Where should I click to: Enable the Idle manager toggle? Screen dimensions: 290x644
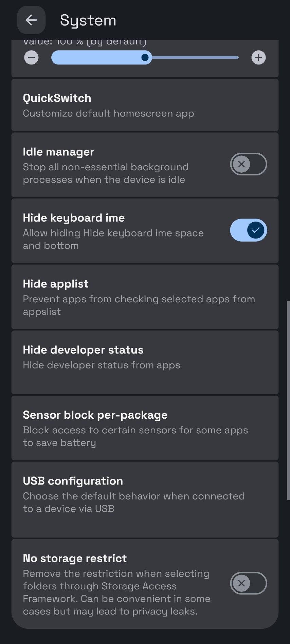pos(248,164)
